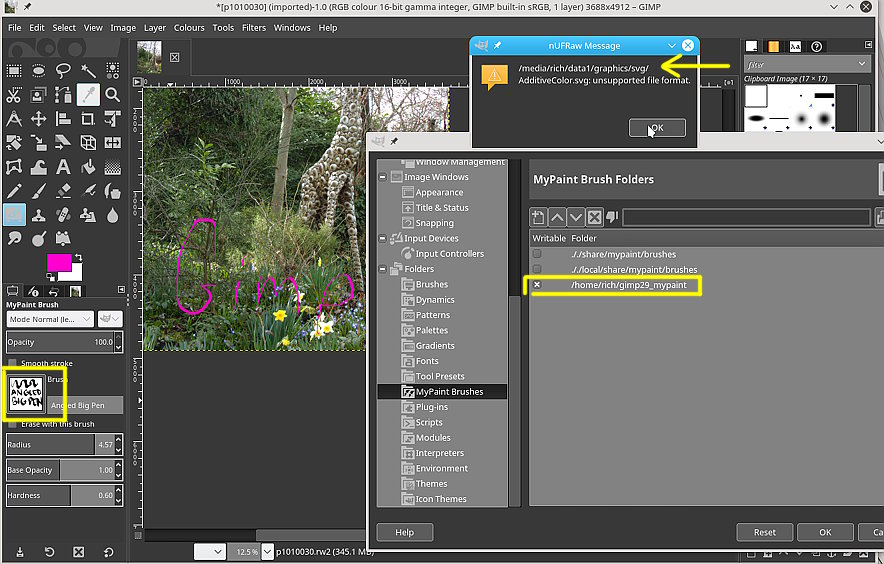Select the Crop tool

[88, 119]
